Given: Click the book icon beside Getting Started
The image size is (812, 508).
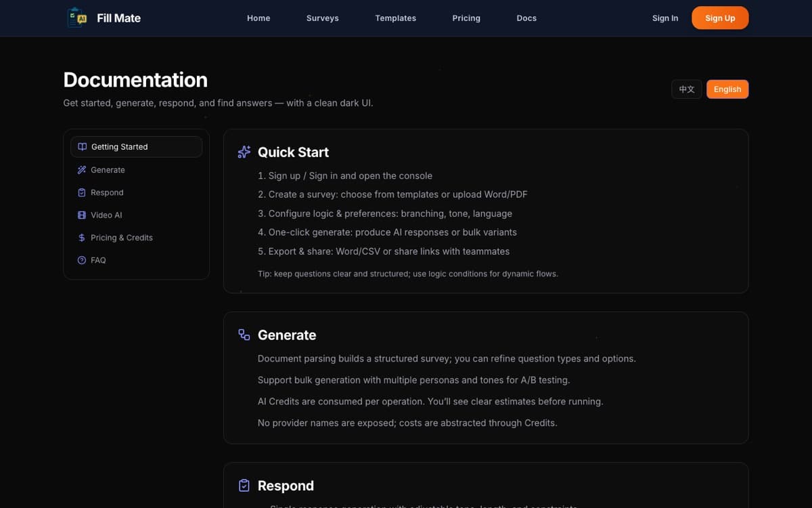Looking at the screenshot, I should click(82, 147).
